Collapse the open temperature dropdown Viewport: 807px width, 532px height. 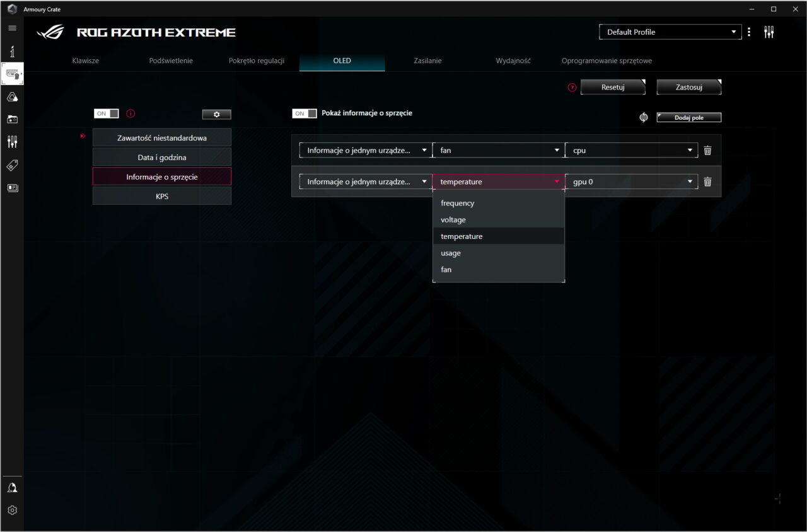(x=499, y=182)
